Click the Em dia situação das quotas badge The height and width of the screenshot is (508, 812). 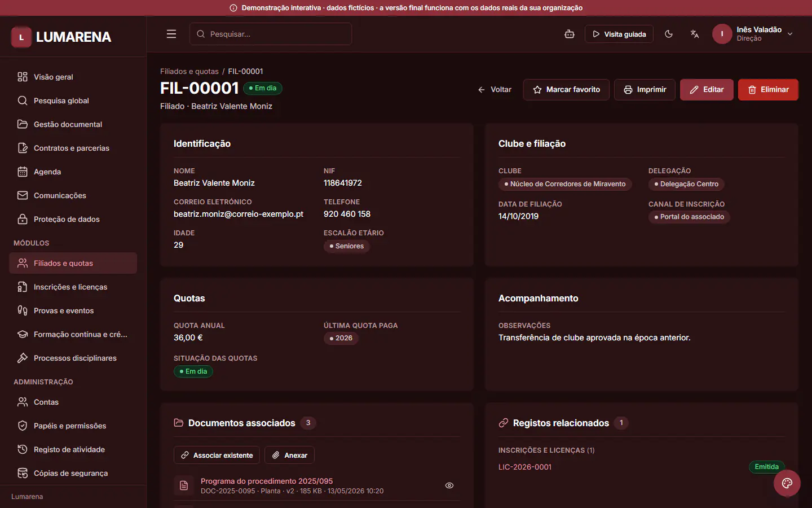point(193,371)
